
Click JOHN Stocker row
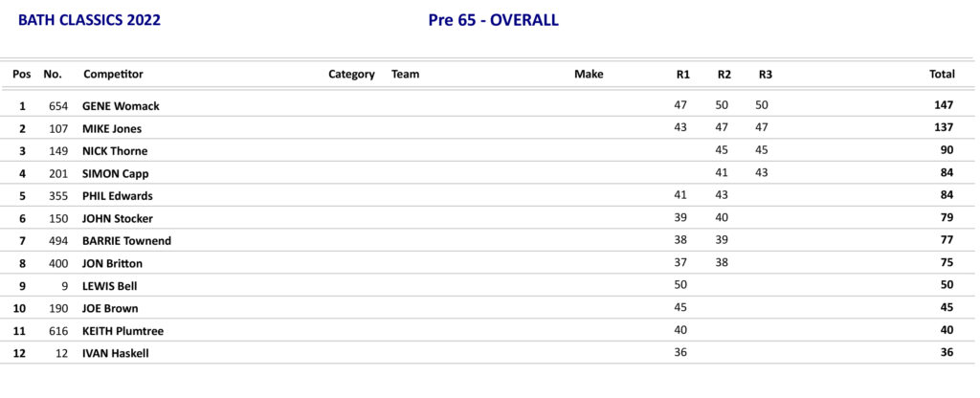[x=118, y=218]
